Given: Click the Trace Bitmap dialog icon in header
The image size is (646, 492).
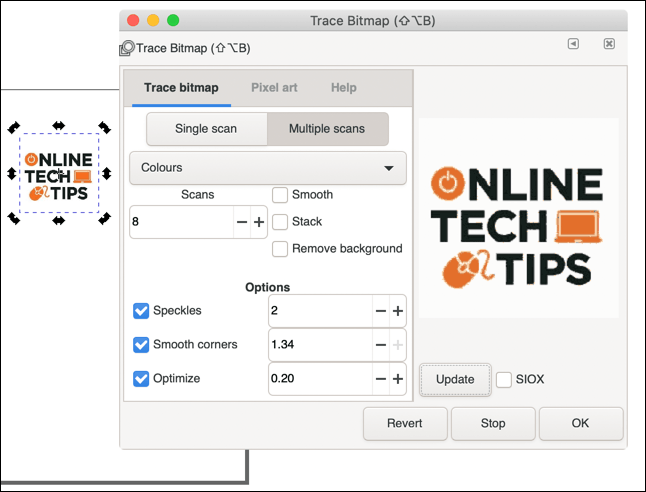Looking at the screenshot, I should [127, 48].
